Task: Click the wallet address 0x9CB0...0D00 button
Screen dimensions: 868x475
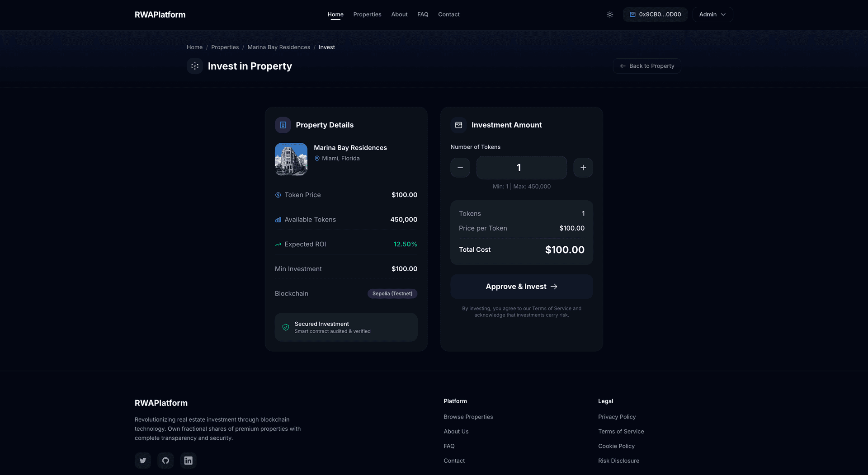Action: pyautogui.click(x=655, y=14)
